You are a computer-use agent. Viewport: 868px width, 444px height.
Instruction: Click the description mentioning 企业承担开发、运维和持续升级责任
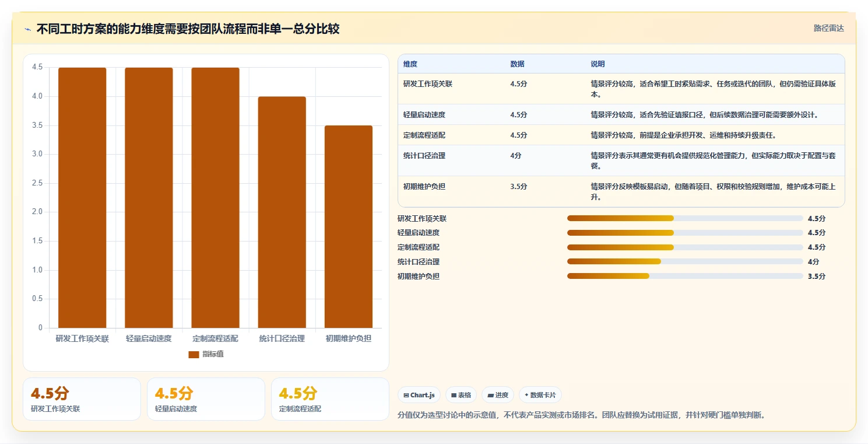(683, 135)
